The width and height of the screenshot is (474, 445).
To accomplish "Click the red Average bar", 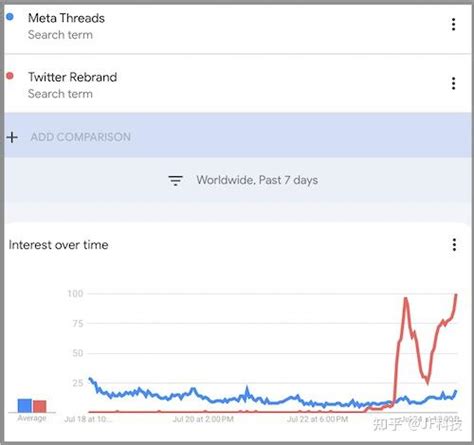I will point(40,406).
